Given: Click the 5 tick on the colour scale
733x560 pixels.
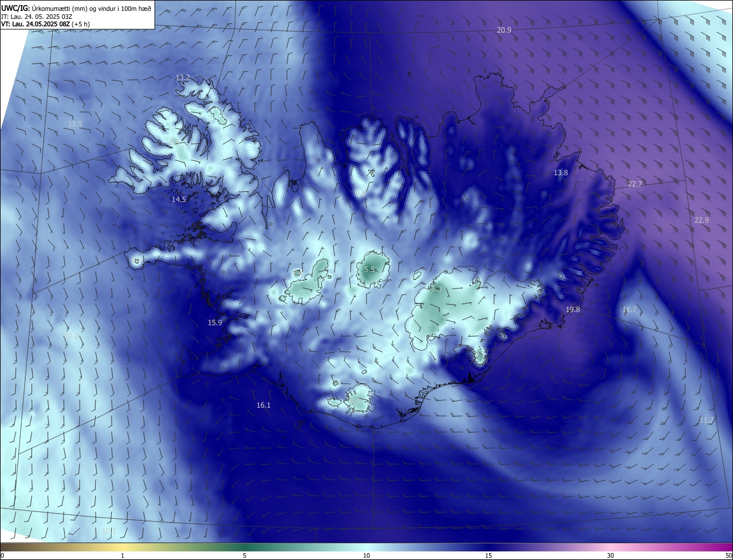Looking at the screenshot, I should coord(245,555).
